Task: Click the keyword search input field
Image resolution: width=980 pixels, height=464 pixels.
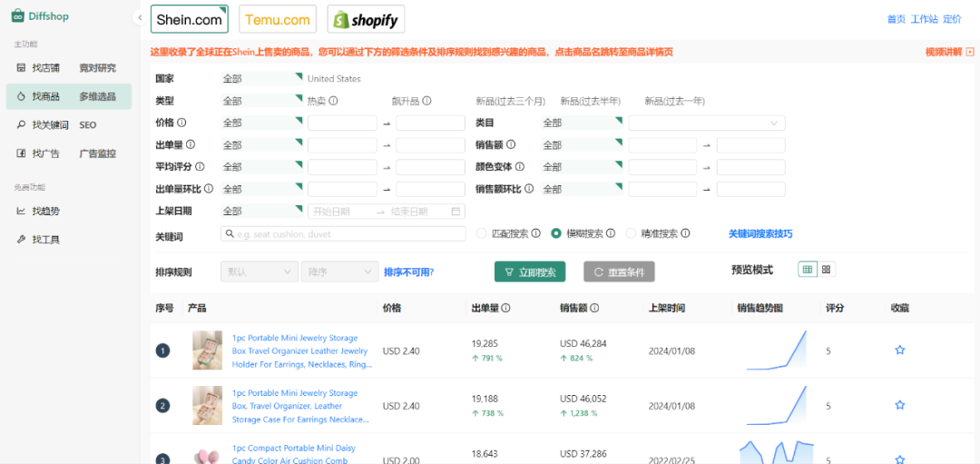Action: pyautogui.click(x=343, y=234)
